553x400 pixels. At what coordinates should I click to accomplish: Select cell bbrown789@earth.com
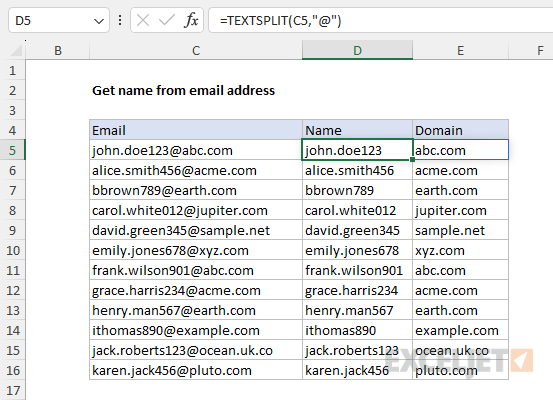pos(196,190)
